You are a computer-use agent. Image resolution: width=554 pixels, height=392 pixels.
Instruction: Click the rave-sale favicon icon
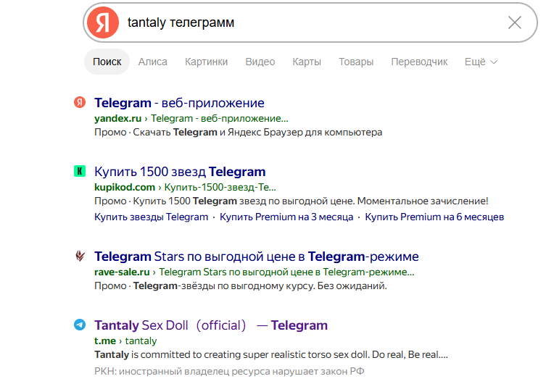click(80, 256)
